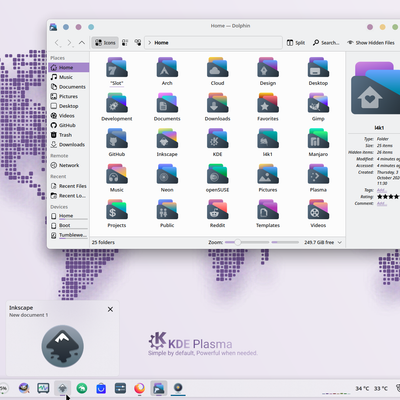Open the Reddit folder
The image size is (400, 400).
pyautogui.click(x=217, y=210)
